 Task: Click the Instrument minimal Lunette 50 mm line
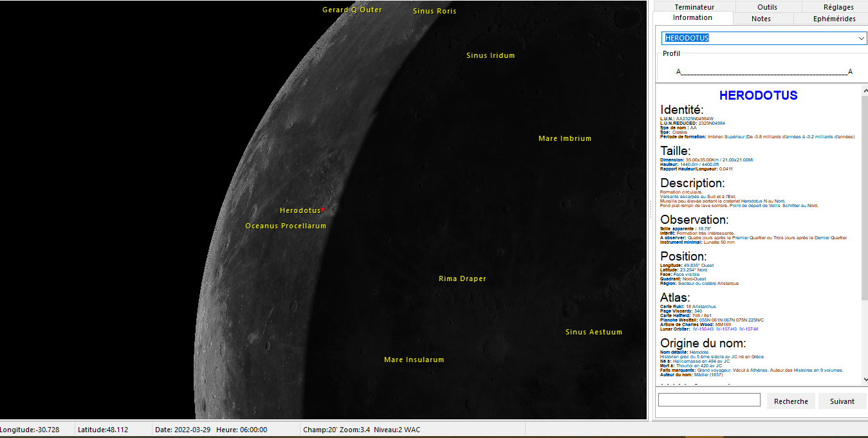click(697, 242)
